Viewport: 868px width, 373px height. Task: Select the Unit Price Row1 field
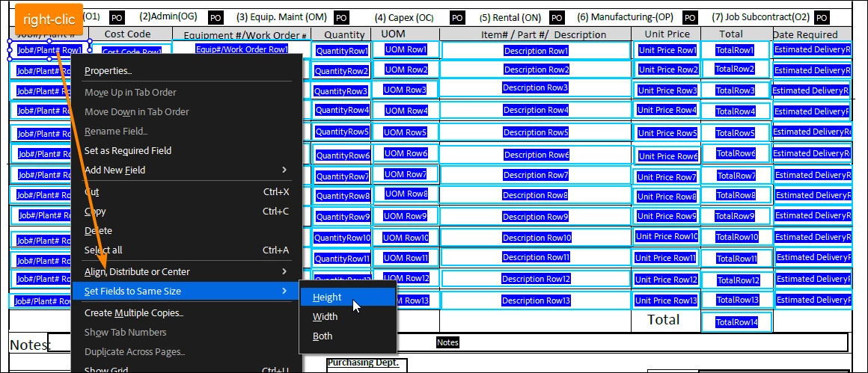[x=667, y=50]
